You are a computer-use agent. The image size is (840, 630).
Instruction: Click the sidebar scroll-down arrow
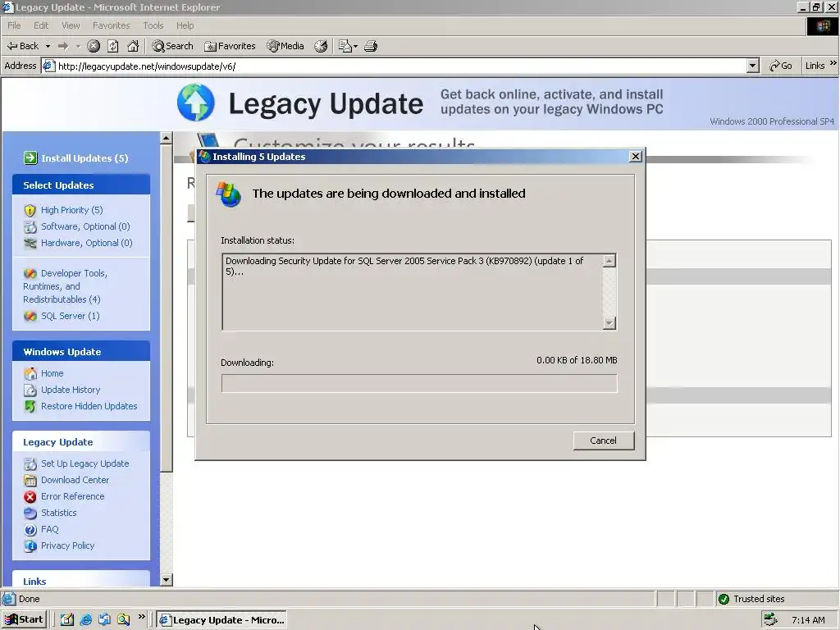166,580
